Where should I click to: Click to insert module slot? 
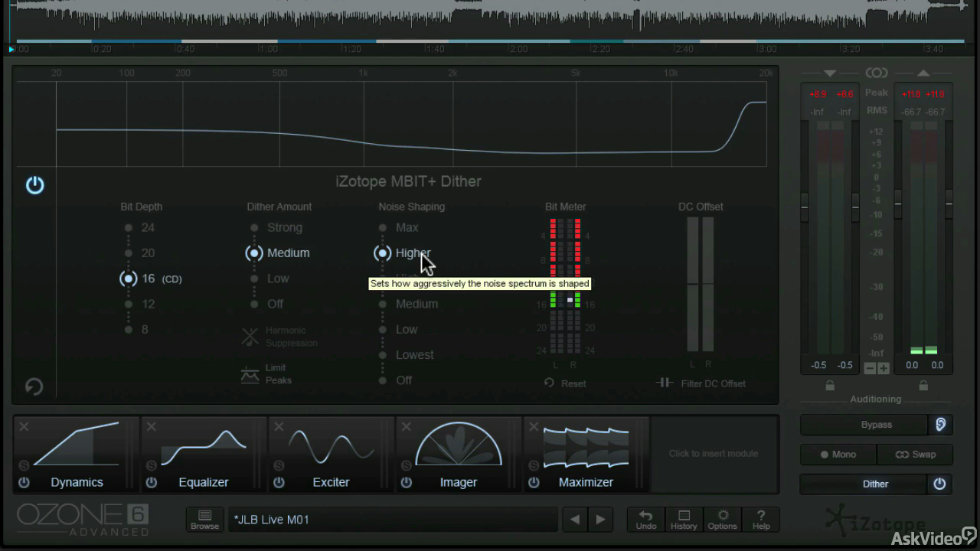pyautogui.click(x=714, y=453)
